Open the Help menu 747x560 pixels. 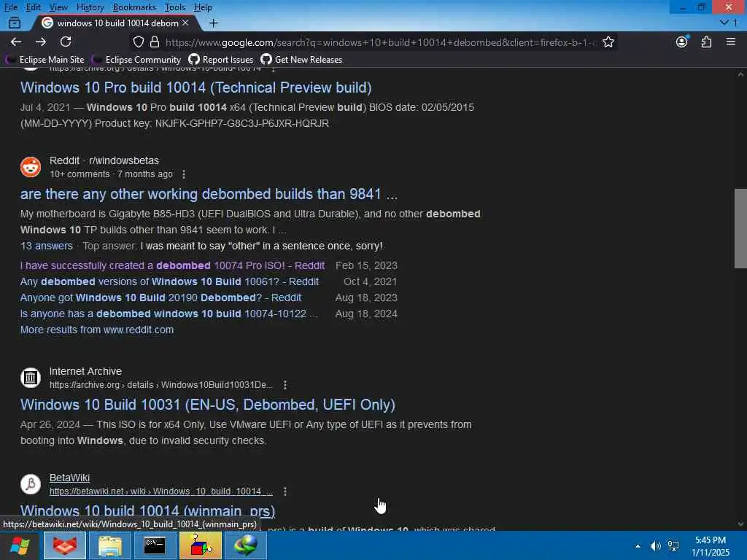pos(203,7)
